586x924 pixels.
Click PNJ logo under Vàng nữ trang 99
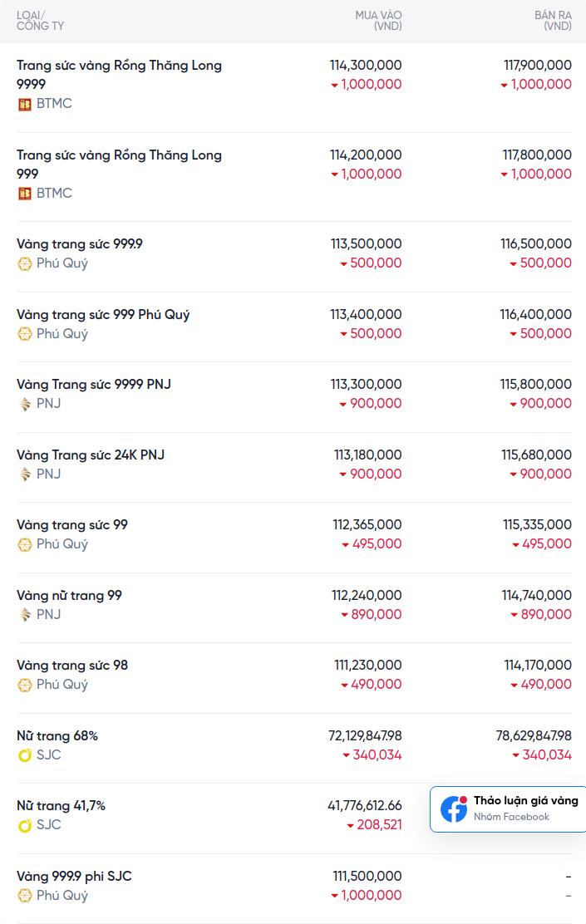tap(25, 615)
